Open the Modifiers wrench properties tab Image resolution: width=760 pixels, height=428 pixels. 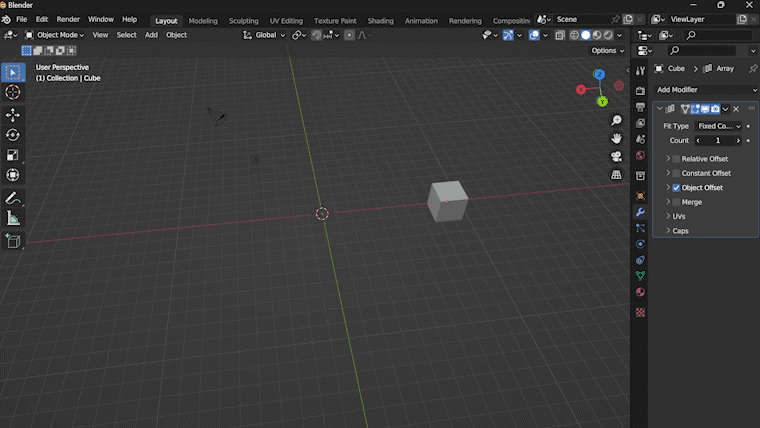640,212
